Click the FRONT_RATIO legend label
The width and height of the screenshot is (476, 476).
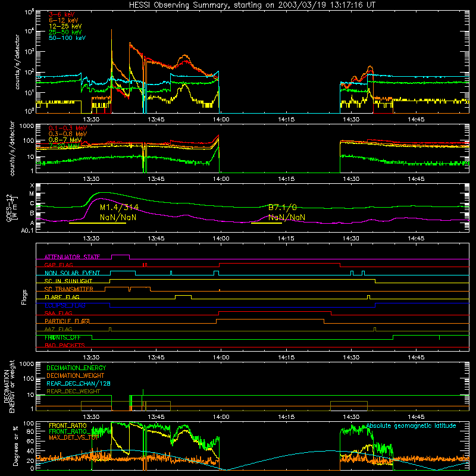tap(68, 425)
